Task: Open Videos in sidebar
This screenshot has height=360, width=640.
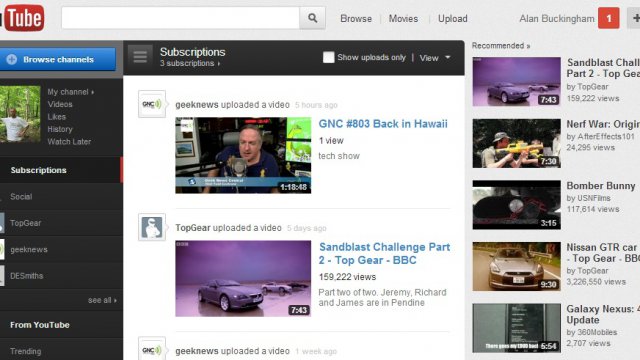Action: point(60,104)
